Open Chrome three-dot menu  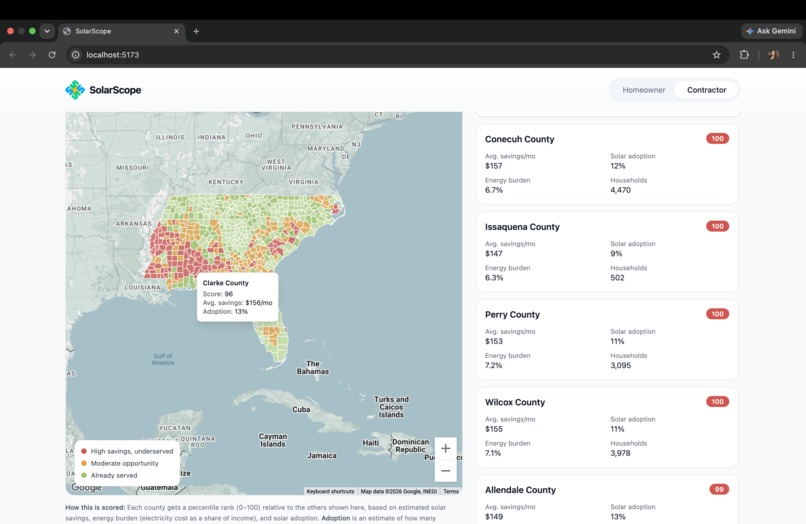pos(793,55)
